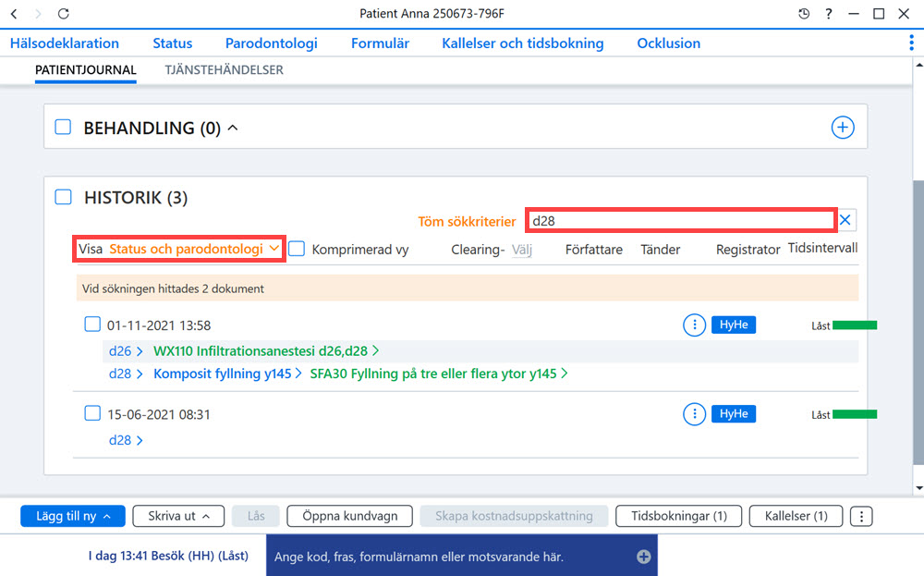Switch to the TJÄNSTEHÄNDELSER tab
This screenshot has height=576, width=924.
(224, 69)
